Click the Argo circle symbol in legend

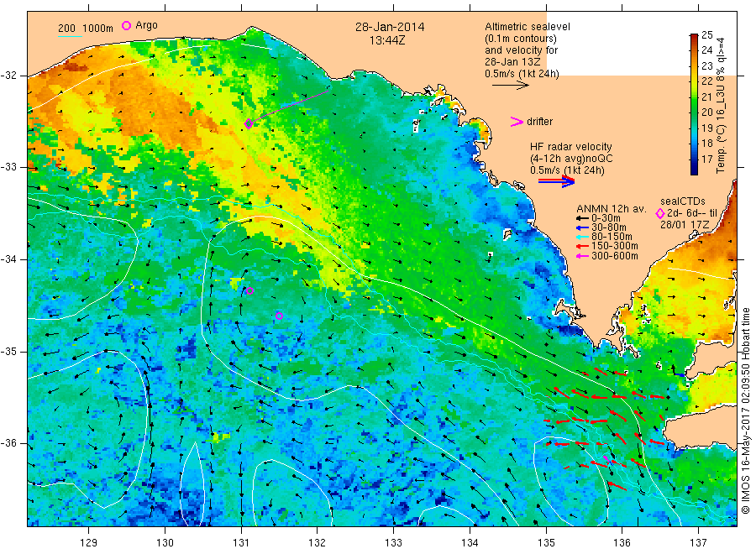126,25
